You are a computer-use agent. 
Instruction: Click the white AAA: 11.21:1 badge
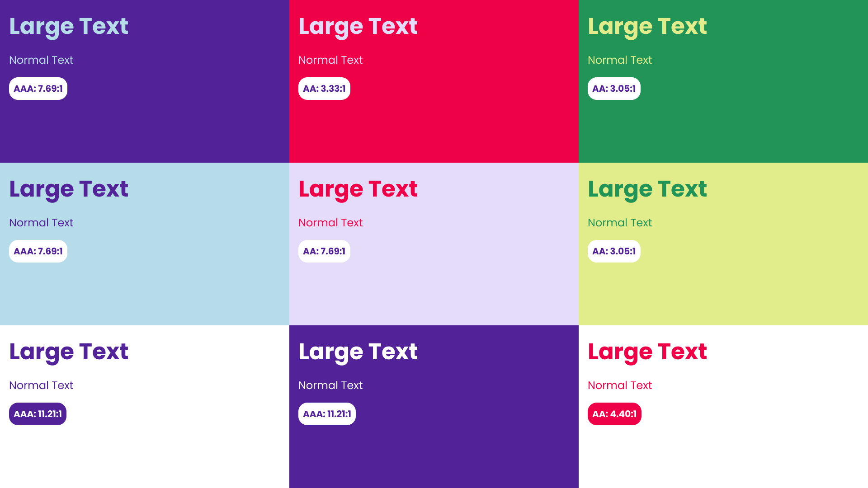[327, 414]
